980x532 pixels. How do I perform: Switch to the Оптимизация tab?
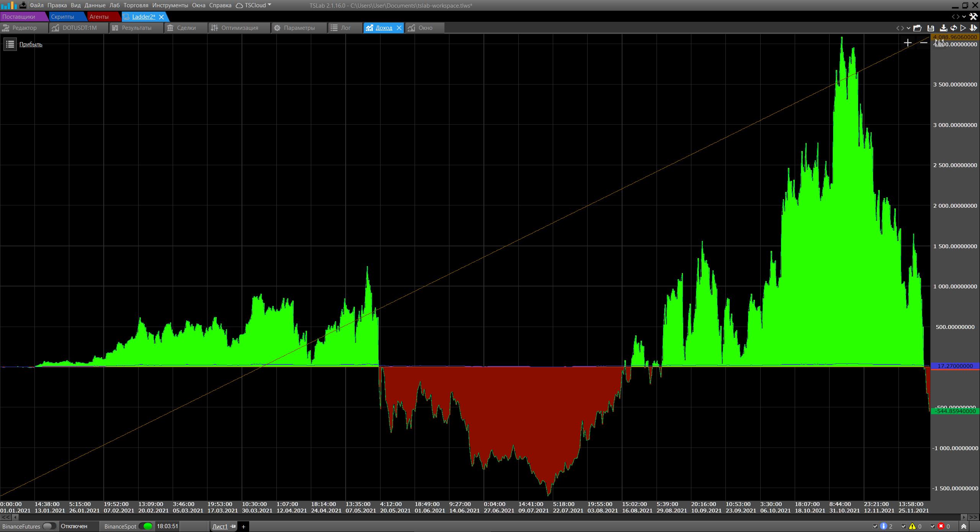(x=239, y=28)
